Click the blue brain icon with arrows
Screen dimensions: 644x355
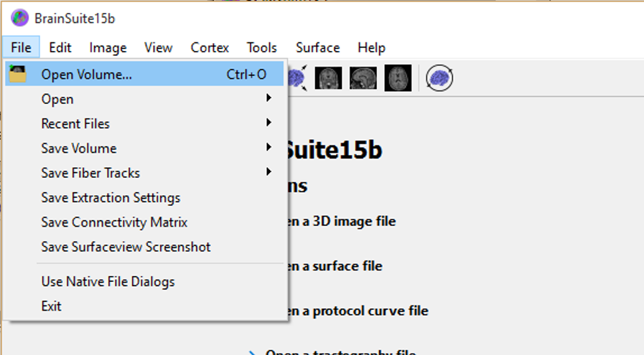tap(297, 77)
